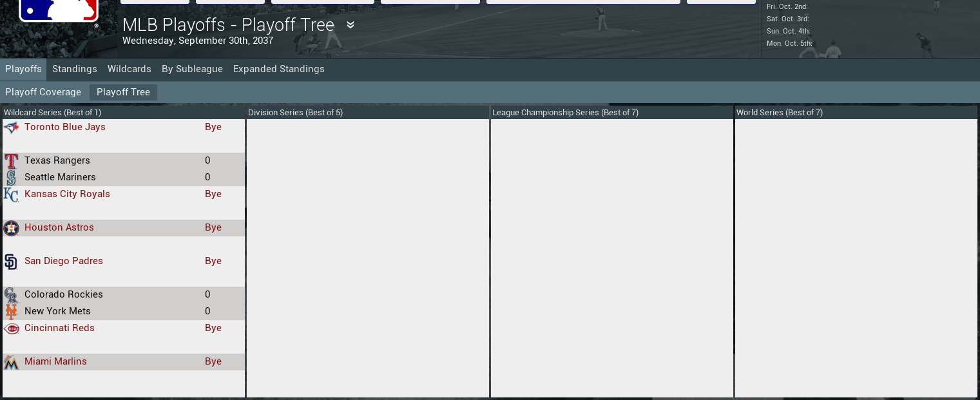This screenshot has width=980, height=400.
Task: Click the Toronto Blue Jays team logo
Action: pyautogui.click(x=11, y=128)
